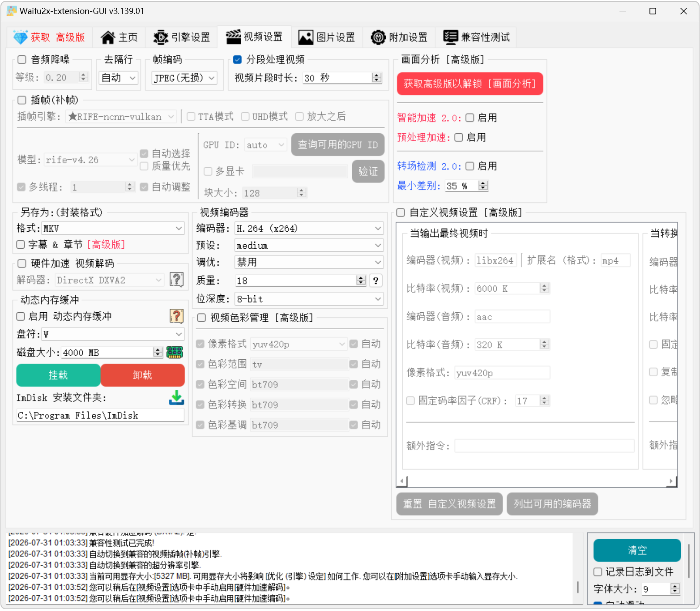Screen dimensions: 700x611
Task: Open the 盘符 drive letter dropdown
Action: [x=113, y=334]
